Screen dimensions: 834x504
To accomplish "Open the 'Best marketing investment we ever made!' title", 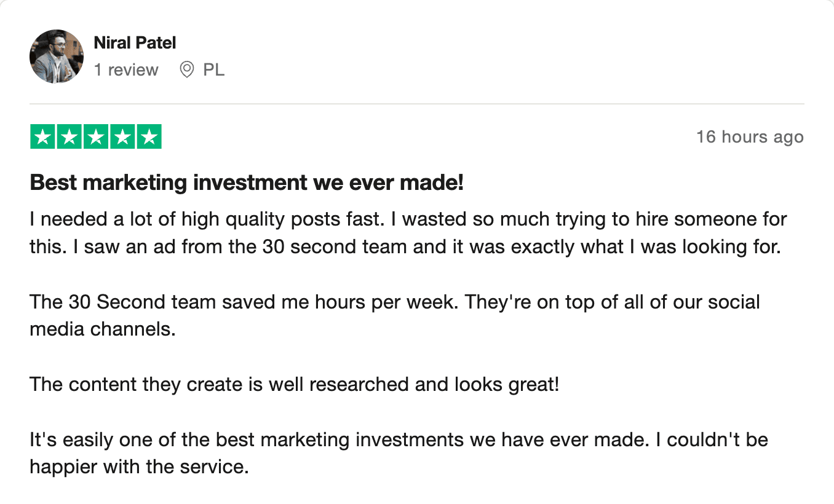I will click(x=247, y=183).
